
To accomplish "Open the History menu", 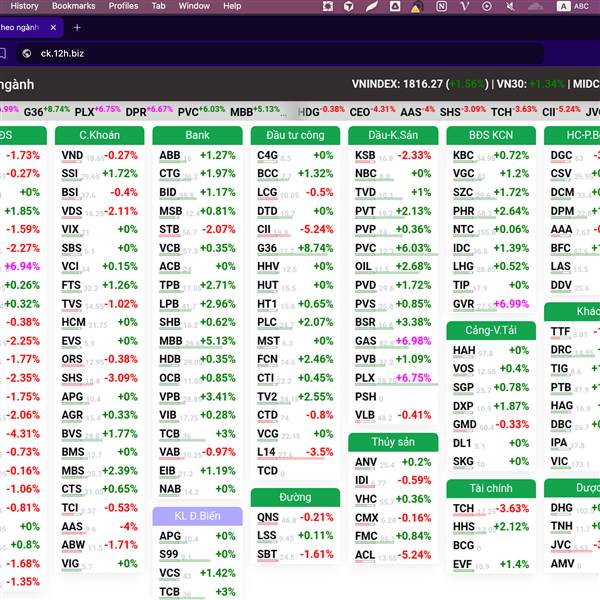I will [x=24, y=6].
